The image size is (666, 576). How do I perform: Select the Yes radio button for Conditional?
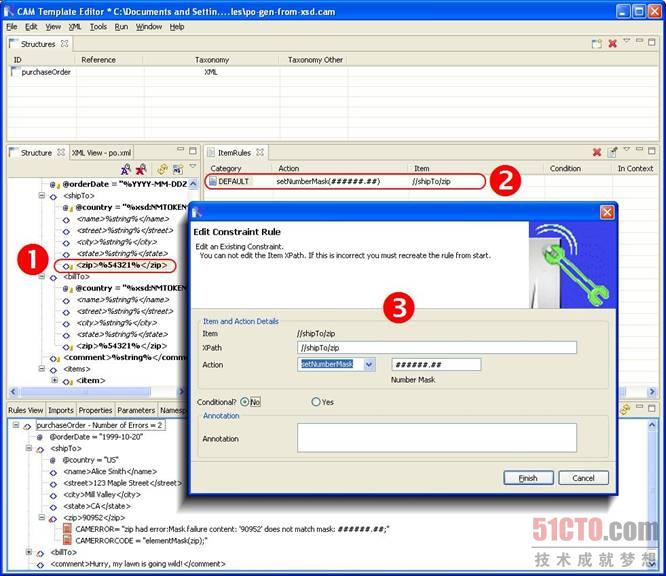coord(316,402)
